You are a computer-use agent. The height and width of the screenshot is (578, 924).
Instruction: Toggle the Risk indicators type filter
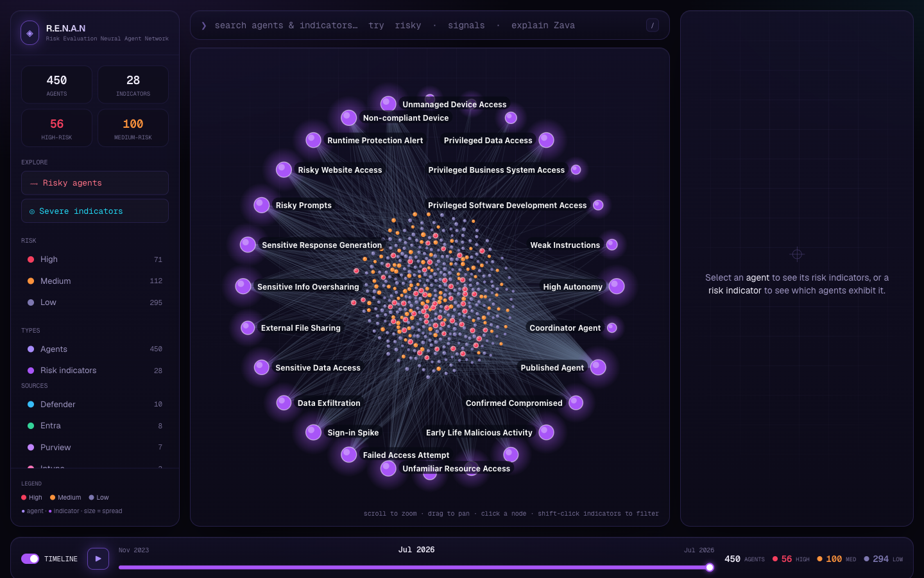pyautogui.click(x=95, y=371)
